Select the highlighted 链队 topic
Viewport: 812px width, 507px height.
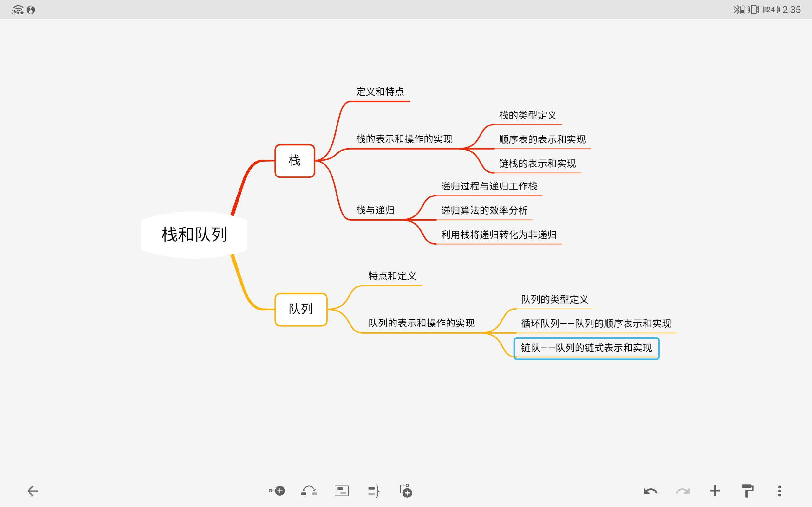click(586, 348)
